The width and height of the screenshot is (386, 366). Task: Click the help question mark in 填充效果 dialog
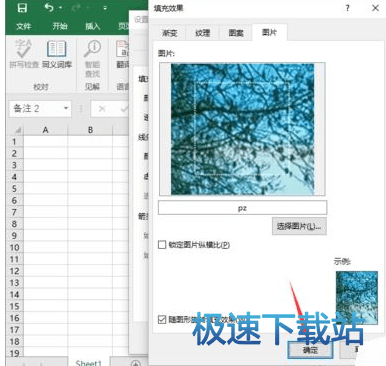click(x=347, y=8)
